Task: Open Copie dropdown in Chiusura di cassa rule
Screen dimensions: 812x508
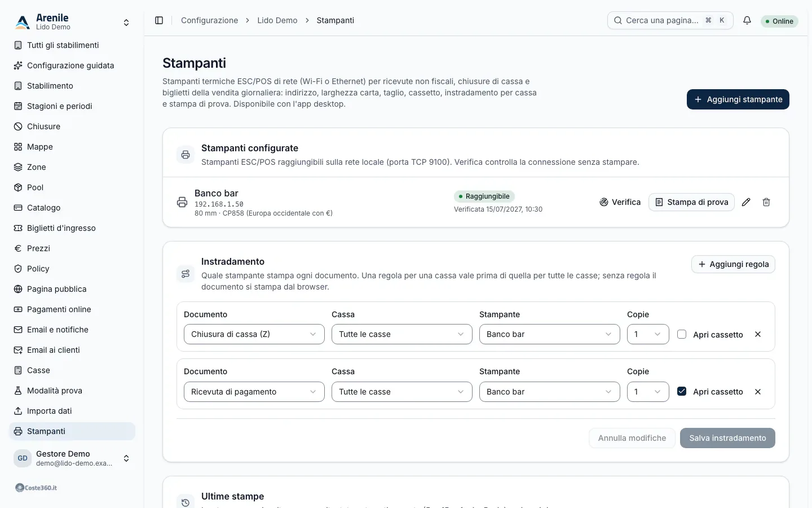Action: click(x=648, y=334)
